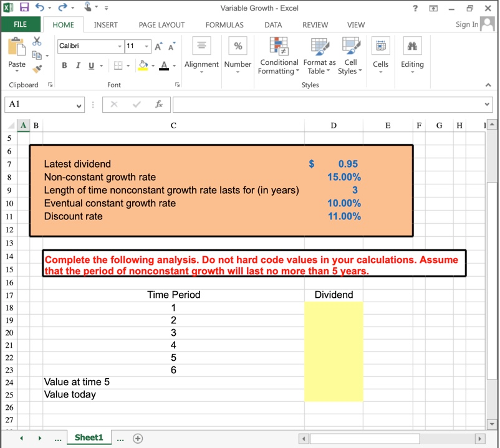Switch to the FORMULAS ribbon tab
Viewport: 500px width, 448px height.
[x=224, y=25]
